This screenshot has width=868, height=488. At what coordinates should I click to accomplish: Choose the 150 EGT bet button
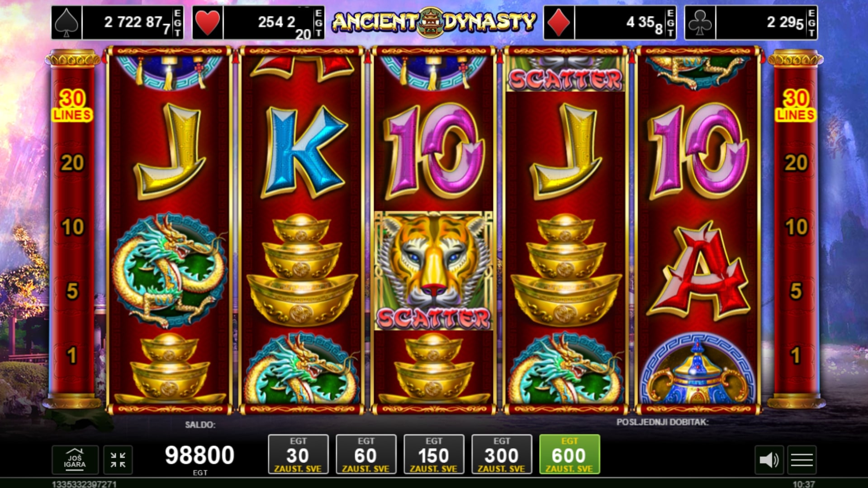(x=434, y=455)
